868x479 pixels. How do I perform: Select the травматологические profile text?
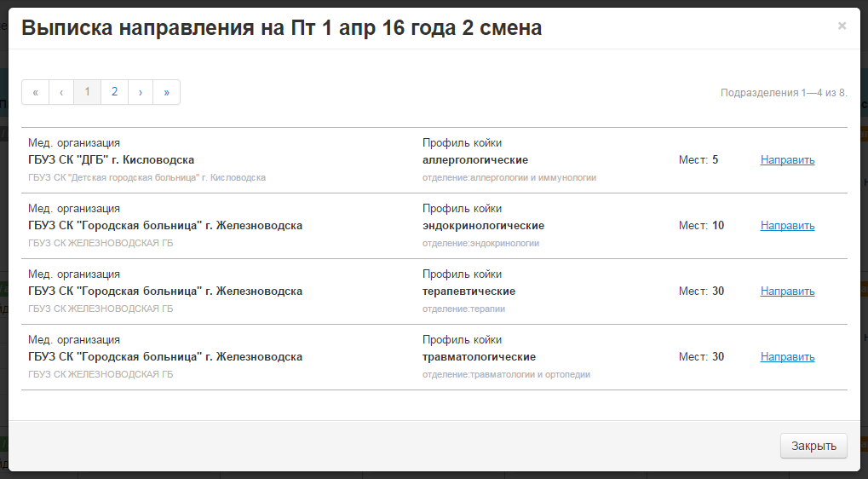pos(479,356)
